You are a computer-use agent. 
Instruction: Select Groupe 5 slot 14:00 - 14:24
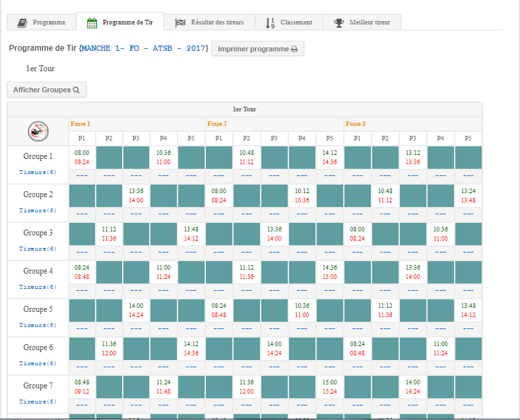pos(136,311)
